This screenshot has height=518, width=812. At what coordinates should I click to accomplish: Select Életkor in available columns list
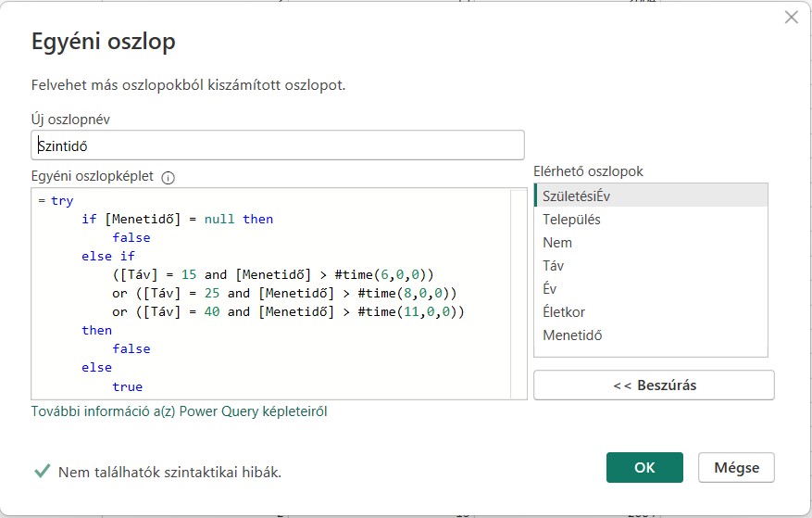650,311
